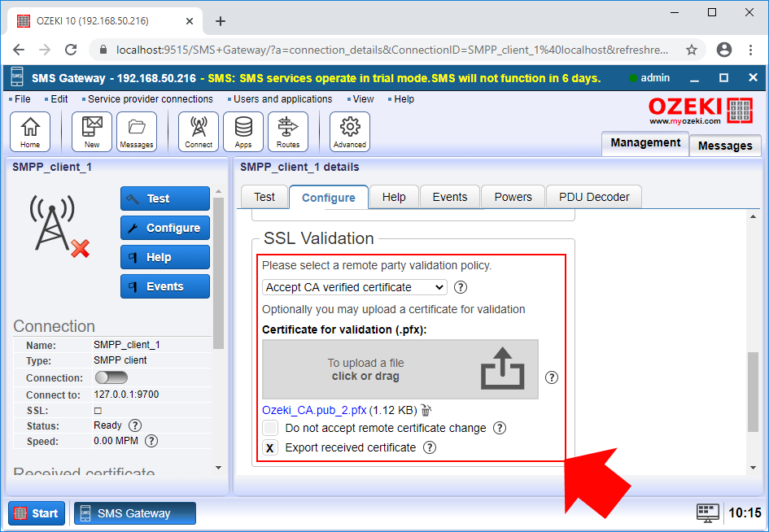Screen dimensions: 769x532
Task: Click the help icon next to Speed 0.00 MPM
Action: tap(151, 441)
